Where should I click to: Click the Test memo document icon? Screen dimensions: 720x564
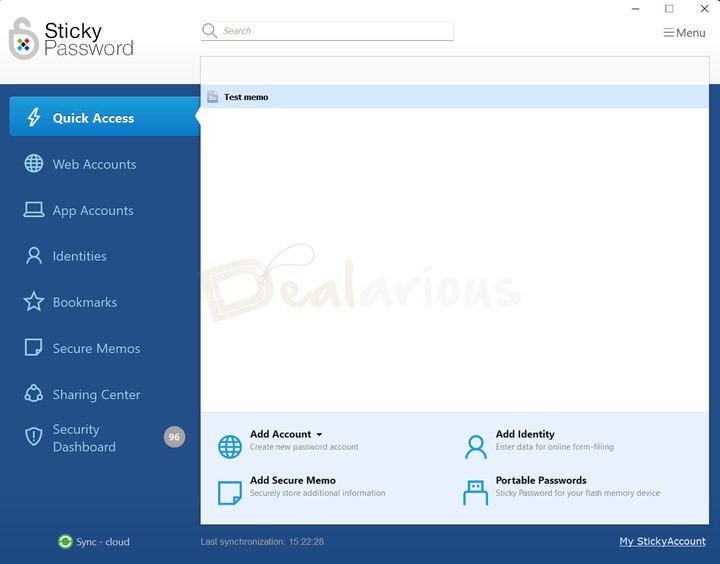pos(212,97)
